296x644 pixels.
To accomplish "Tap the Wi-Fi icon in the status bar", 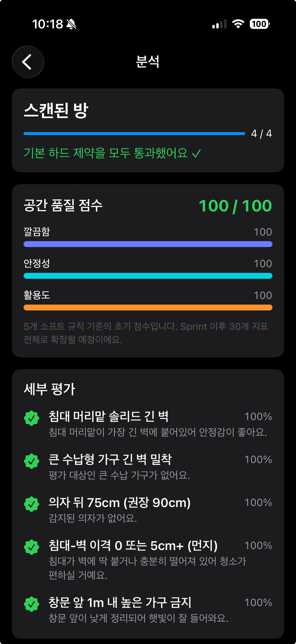I will (x=238, y=24).
